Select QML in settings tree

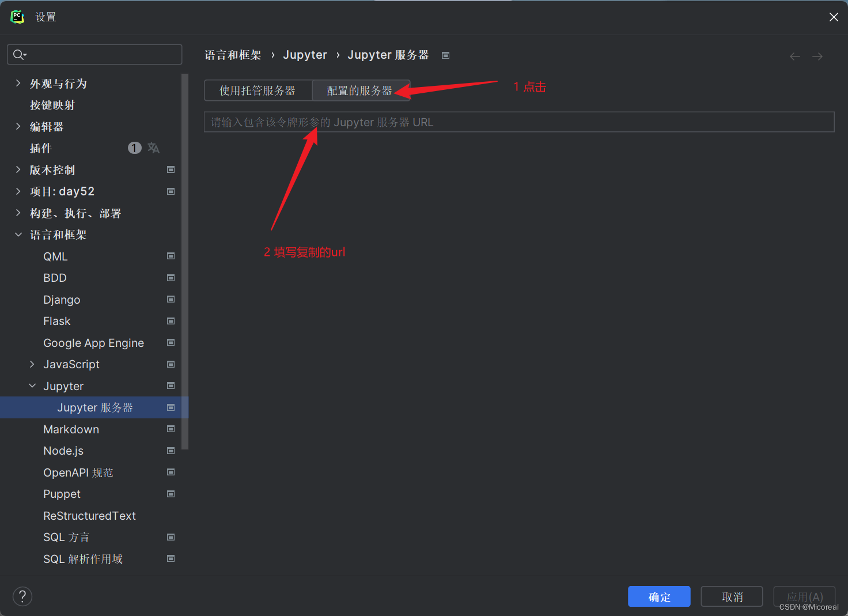point(55,256)
